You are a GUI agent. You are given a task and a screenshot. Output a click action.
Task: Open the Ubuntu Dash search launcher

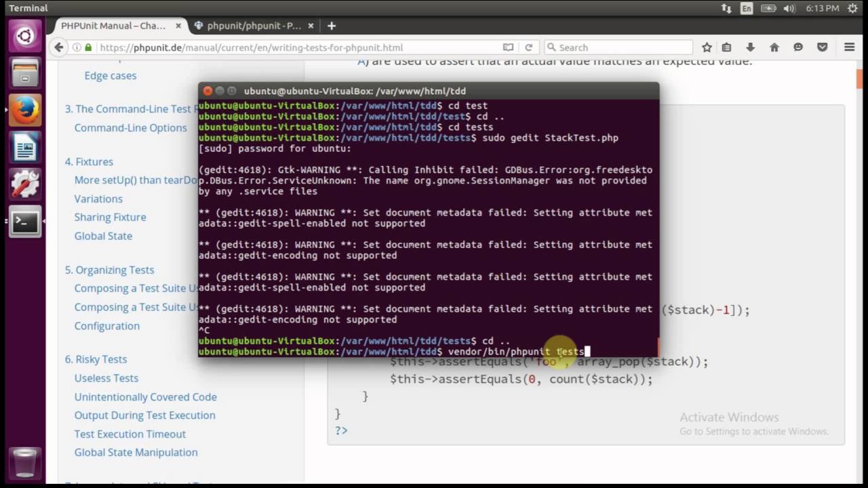click(25, 35)
